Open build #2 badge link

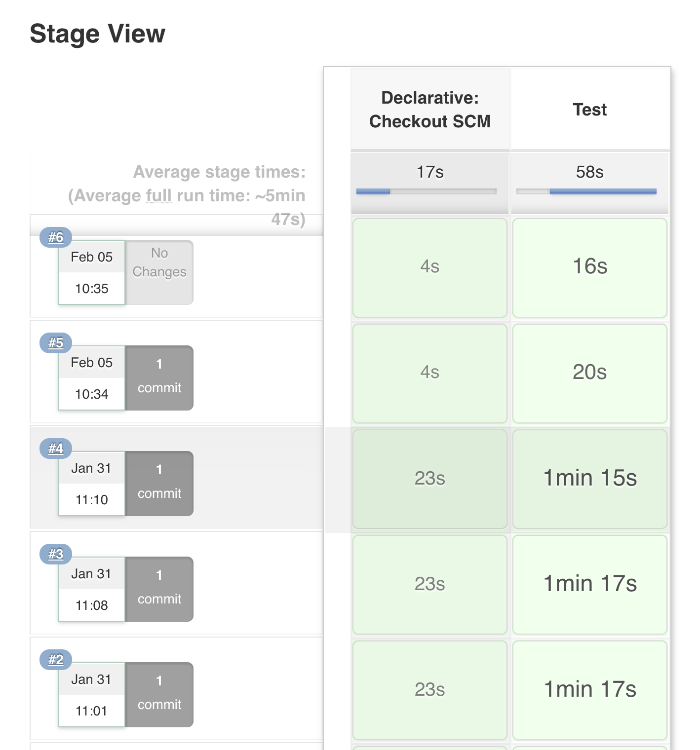click(56, 660)
